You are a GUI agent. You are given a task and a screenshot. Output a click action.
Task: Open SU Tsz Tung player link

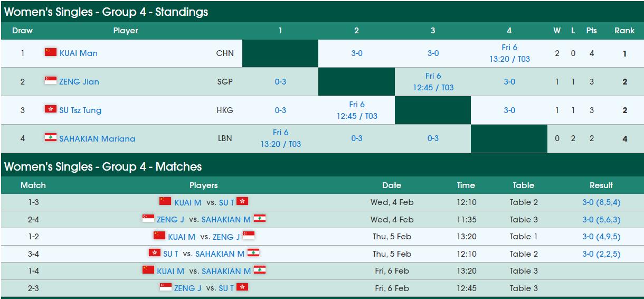point(80,110)
